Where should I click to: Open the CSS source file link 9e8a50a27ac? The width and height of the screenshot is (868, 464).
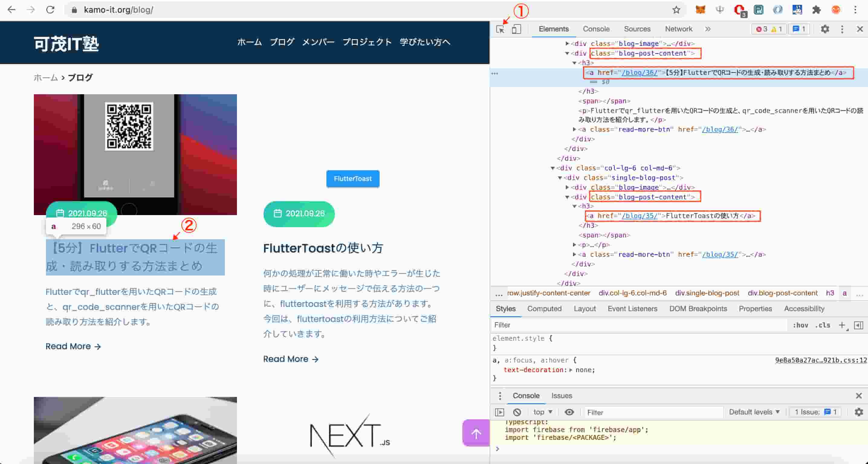point(821,360)
